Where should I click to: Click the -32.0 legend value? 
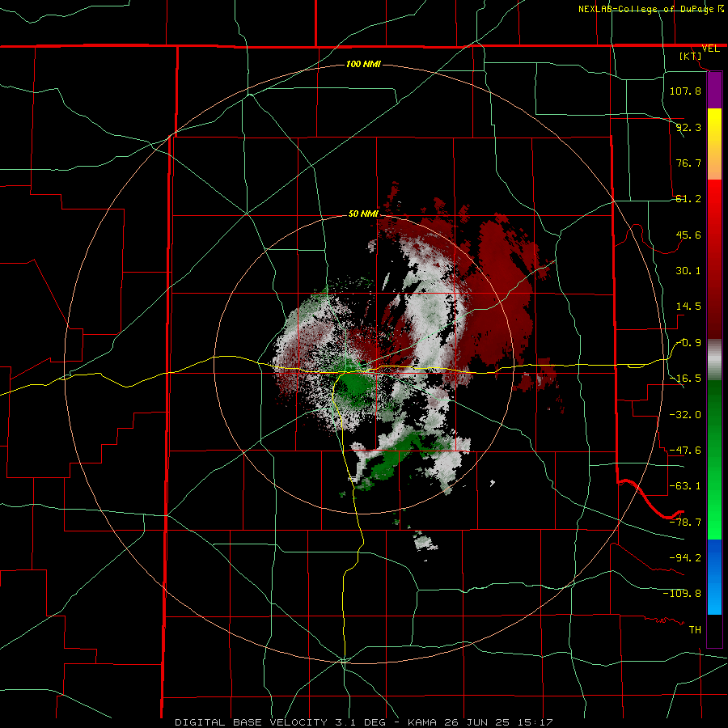(x=685, y=414)
